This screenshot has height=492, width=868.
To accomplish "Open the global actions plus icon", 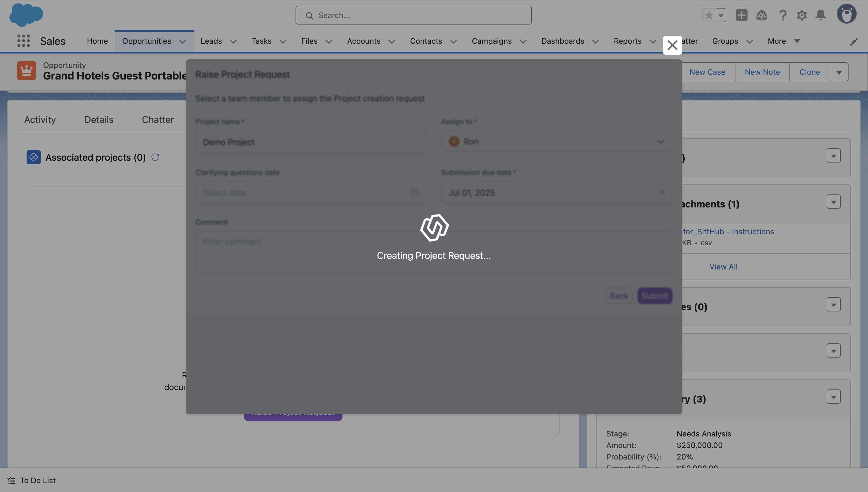I will tap(741, 15).
